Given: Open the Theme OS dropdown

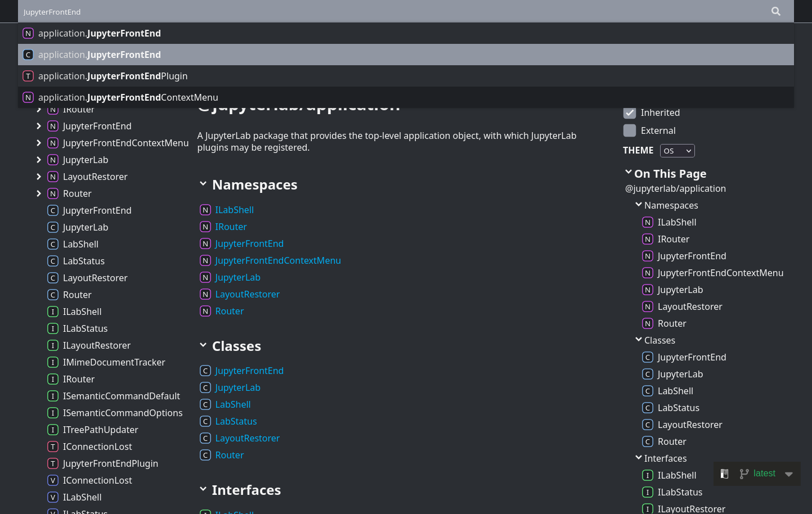Looking at the screenshot, I should point(678,151).
